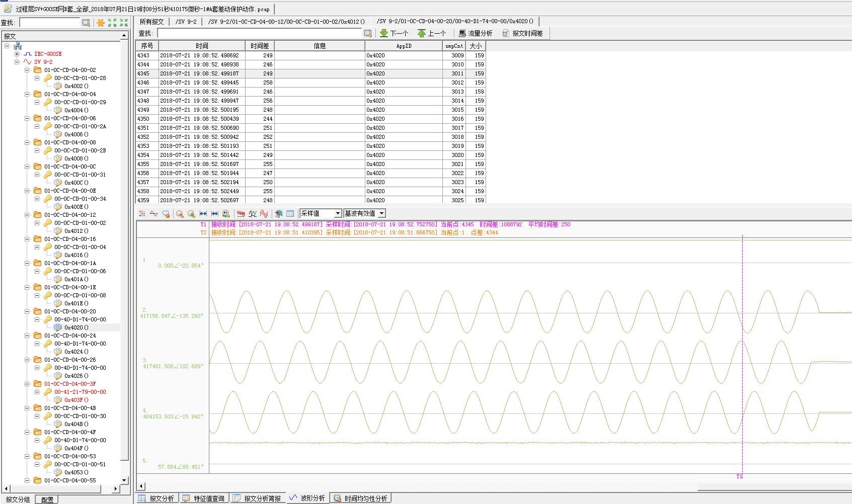This screenshot has width=852, height=504.
Task: Click the network root icon in message tree
Action: pos(18,46)
